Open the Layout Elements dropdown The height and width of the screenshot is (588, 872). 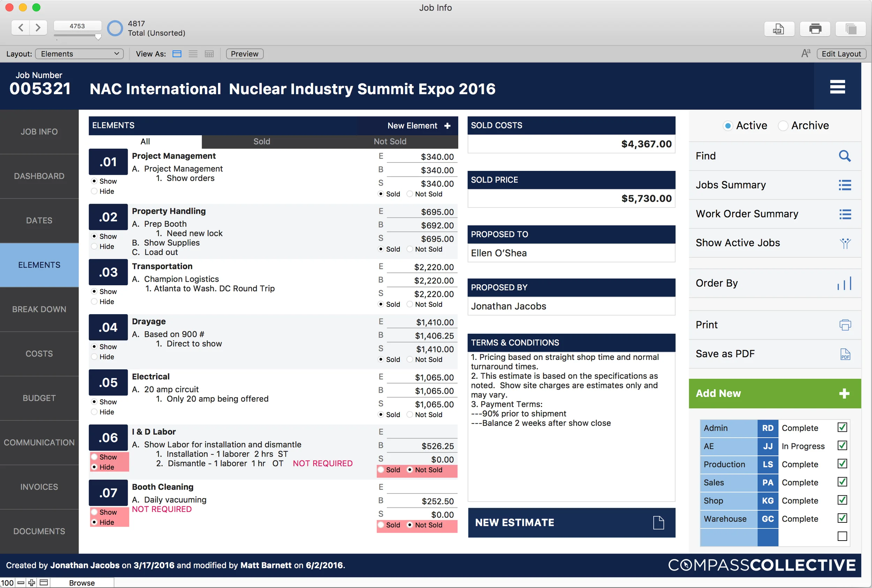pos(80,54)
